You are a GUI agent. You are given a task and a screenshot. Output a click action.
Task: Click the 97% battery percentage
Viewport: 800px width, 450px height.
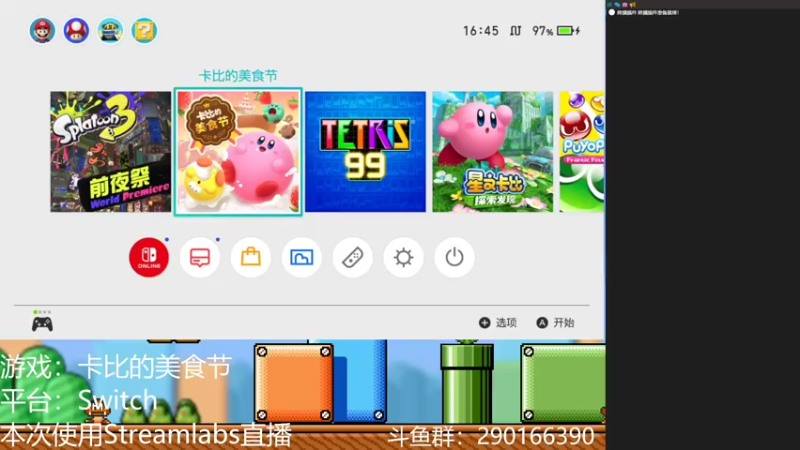point(542,31)
